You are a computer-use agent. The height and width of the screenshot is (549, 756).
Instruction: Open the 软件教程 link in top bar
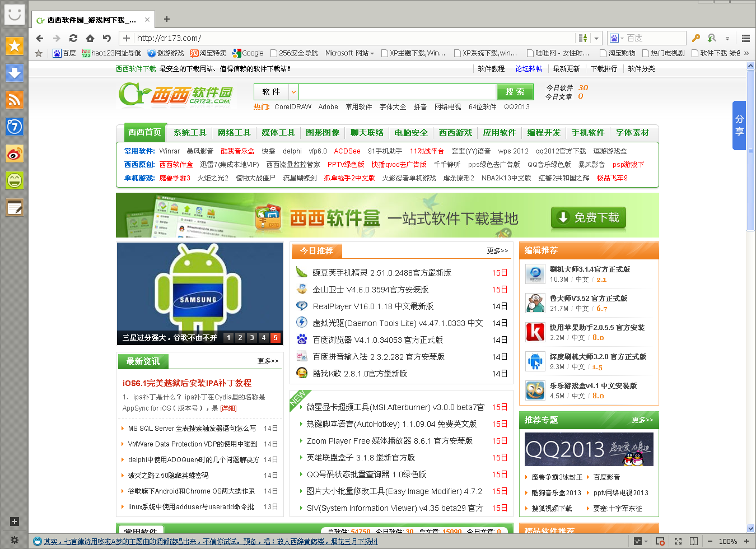[x=491, y=69]
